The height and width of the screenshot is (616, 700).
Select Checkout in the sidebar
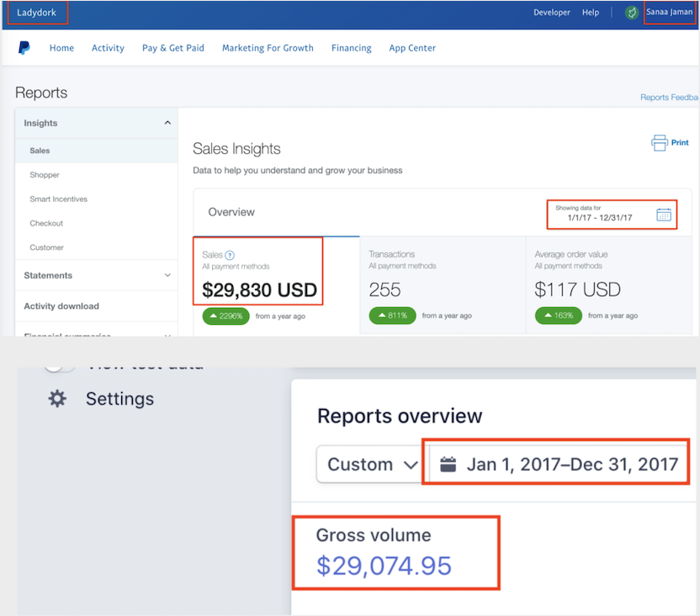(x=97, y=223)
